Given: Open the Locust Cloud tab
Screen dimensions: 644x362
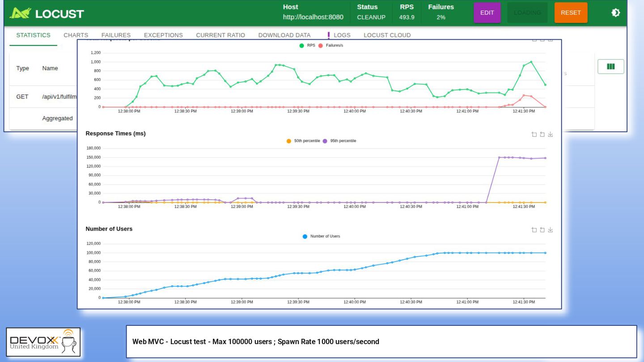Looking at the screenshot, I should (x=387, y=35).
